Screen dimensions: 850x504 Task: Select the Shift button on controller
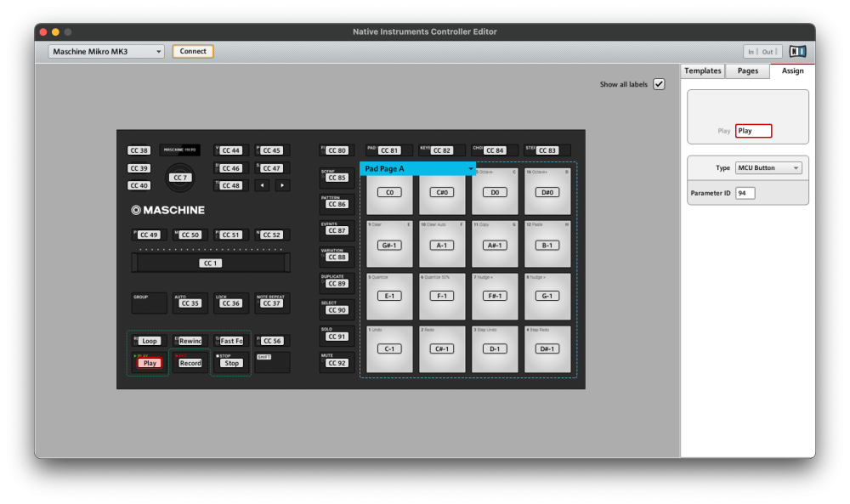pos(272,363)
